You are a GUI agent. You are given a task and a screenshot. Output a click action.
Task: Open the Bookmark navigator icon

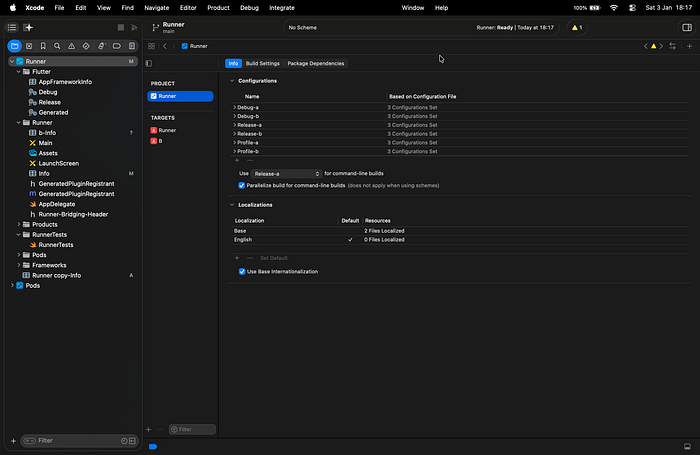coord(43,46)
